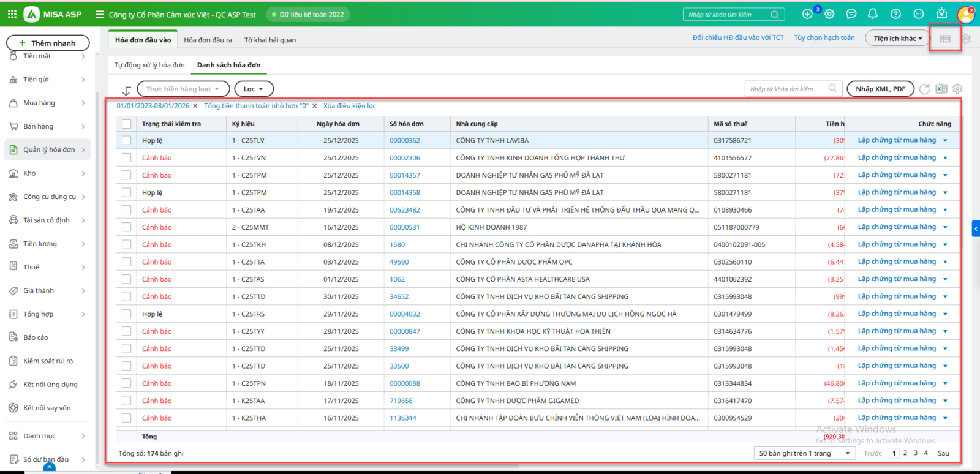This screenshot has height=474, width=980.
Task: Open the app launcher grid icon
Action: (12, 14)
